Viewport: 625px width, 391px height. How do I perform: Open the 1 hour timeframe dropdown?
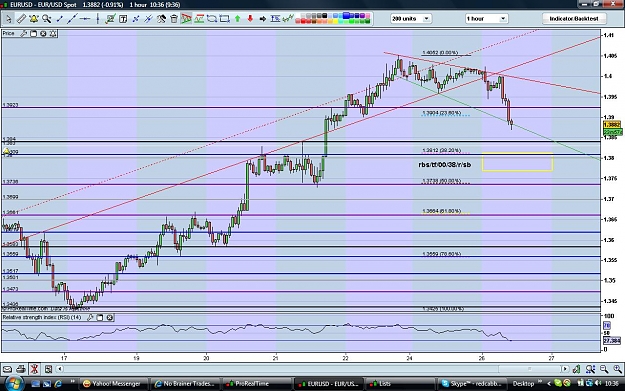pos(486,18)
